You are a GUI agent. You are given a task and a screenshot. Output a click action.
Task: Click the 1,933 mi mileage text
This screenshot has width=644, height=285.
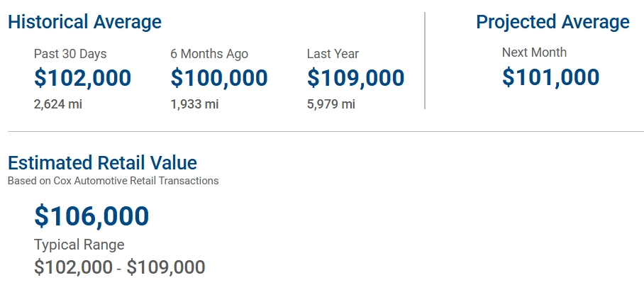point(194,104)
